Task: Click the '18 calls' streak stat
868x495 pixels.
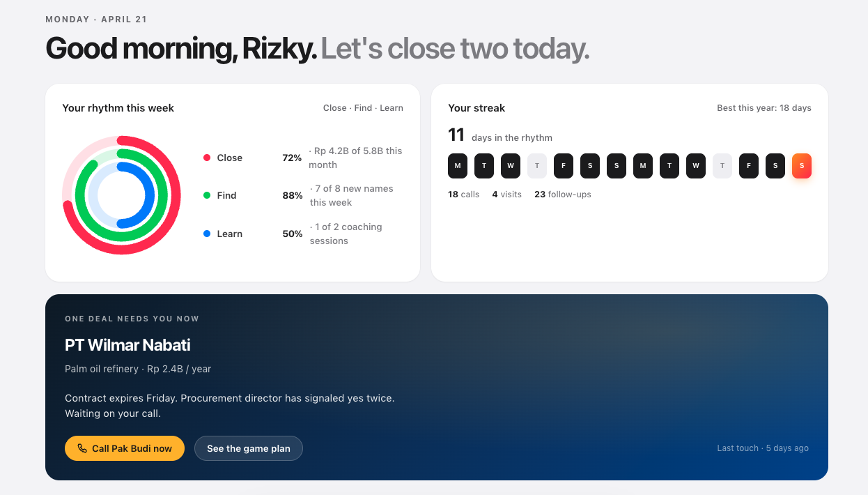Action: coord(463,194)
